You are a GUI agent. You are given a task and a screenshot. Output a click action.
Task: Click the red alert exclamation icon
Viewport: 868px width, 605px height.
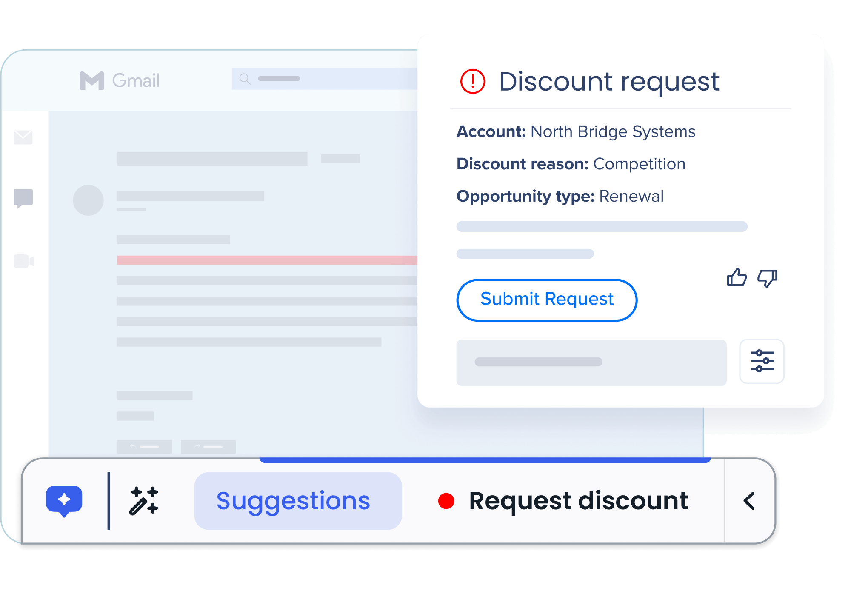point(473,81)
